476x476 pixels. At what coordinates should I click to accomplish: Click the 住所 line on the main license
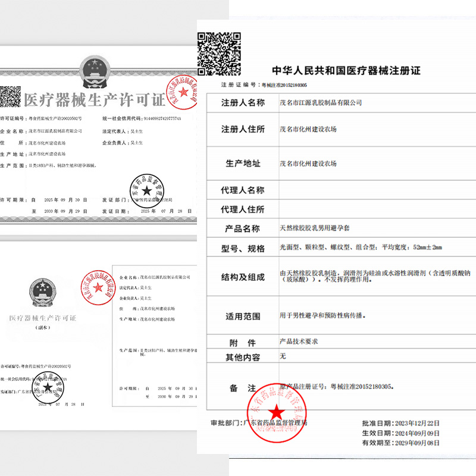pos(33,143)
